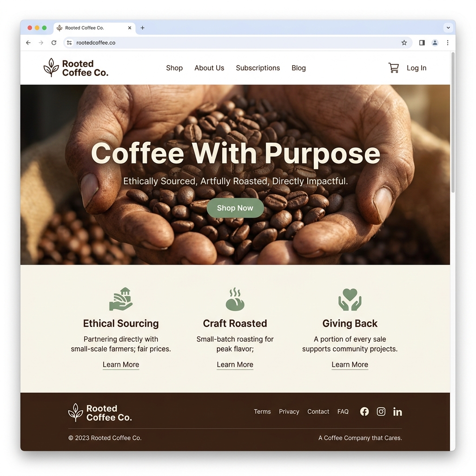Open the three-dot browser menu
Viewport: 476px width, 476px height.
(x=448, y=43)
